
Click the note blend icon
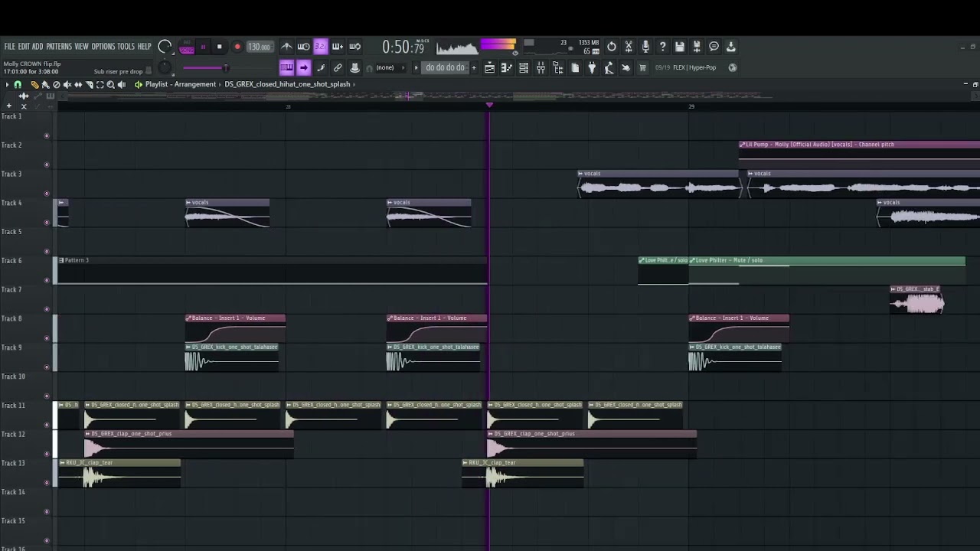tap(321, 67)
